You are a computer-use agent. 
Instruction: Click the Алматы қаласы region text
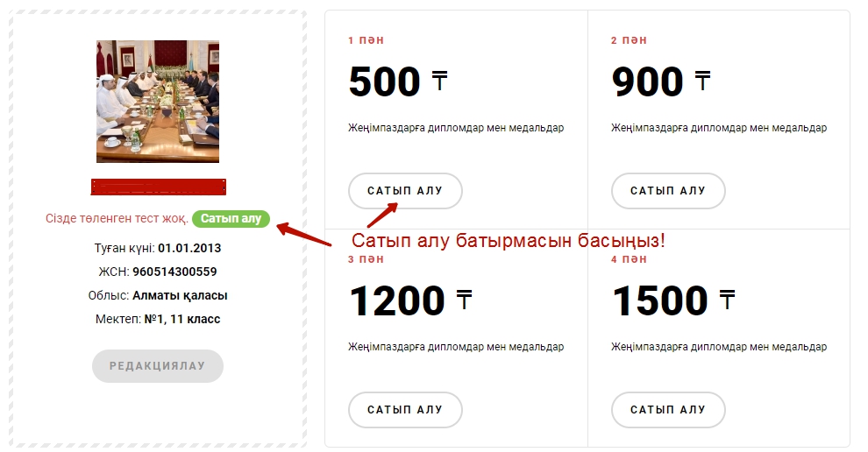pyautogui.click(x=180, y=295)
